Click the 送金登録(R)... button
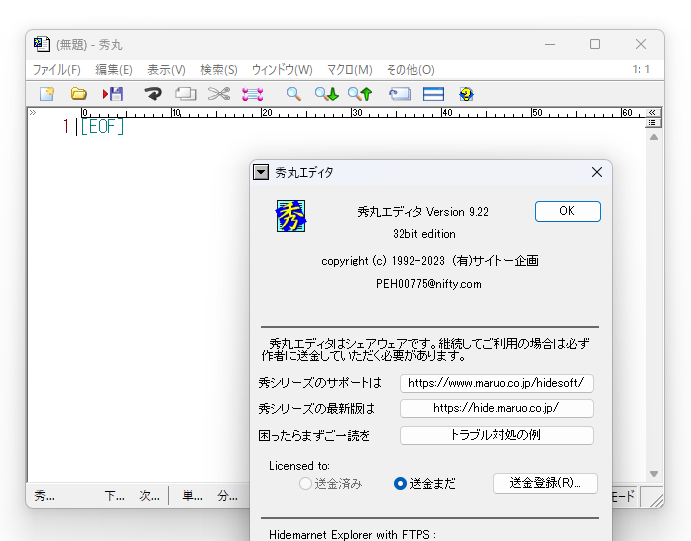Viewport: 691px width, 541px height. click(545, 483)
